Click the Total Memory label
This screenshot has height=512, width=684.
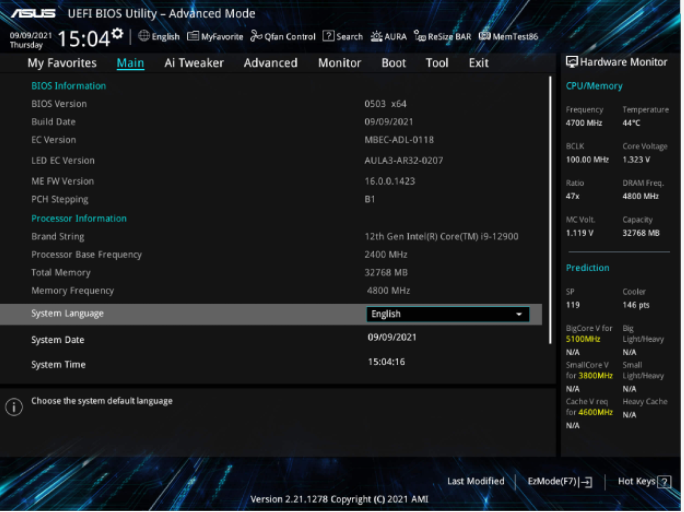(x=61, y=273)
